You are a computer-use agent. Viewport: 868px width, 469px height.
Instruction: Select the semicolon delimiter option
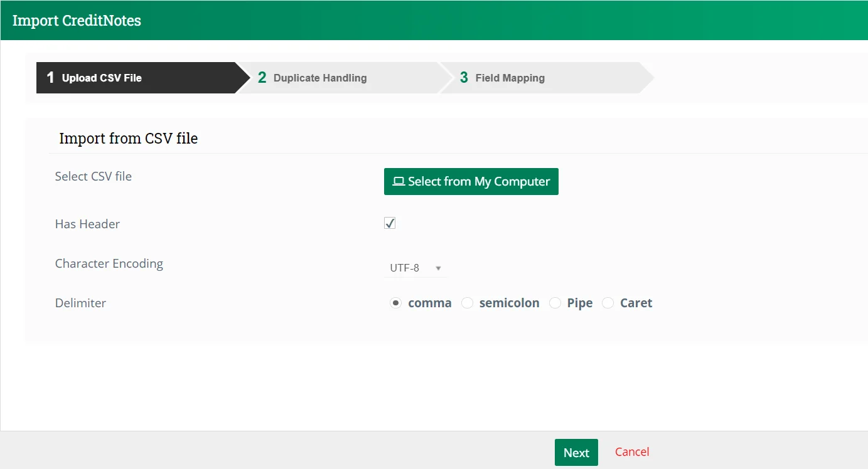coord(468,302)
